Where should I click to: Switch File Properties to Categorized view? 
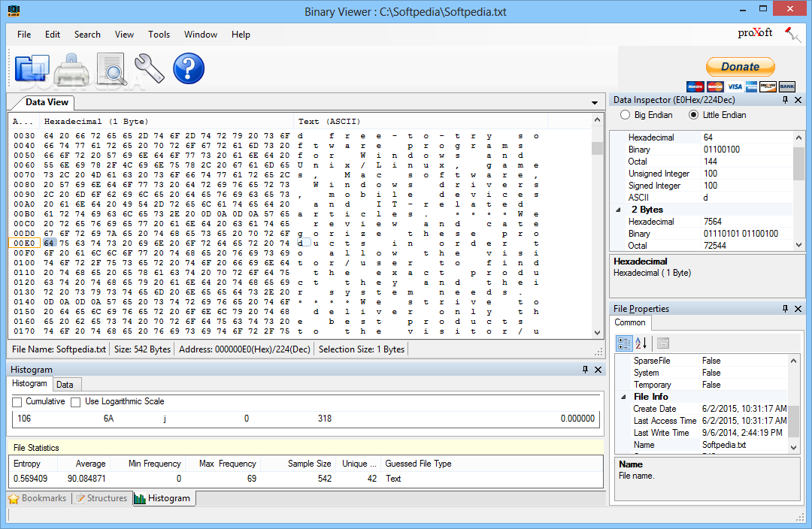pos(623,343)
